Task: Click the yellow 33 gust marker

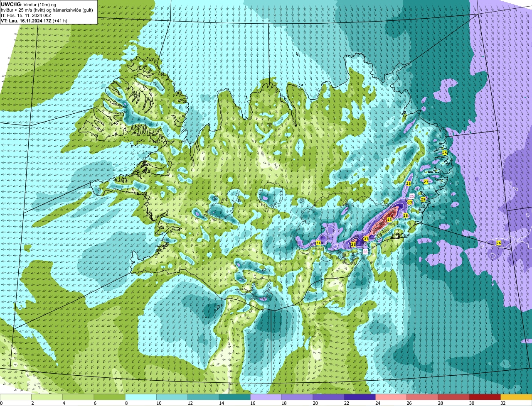Action: pyautogui.click(x=410, y=202)
